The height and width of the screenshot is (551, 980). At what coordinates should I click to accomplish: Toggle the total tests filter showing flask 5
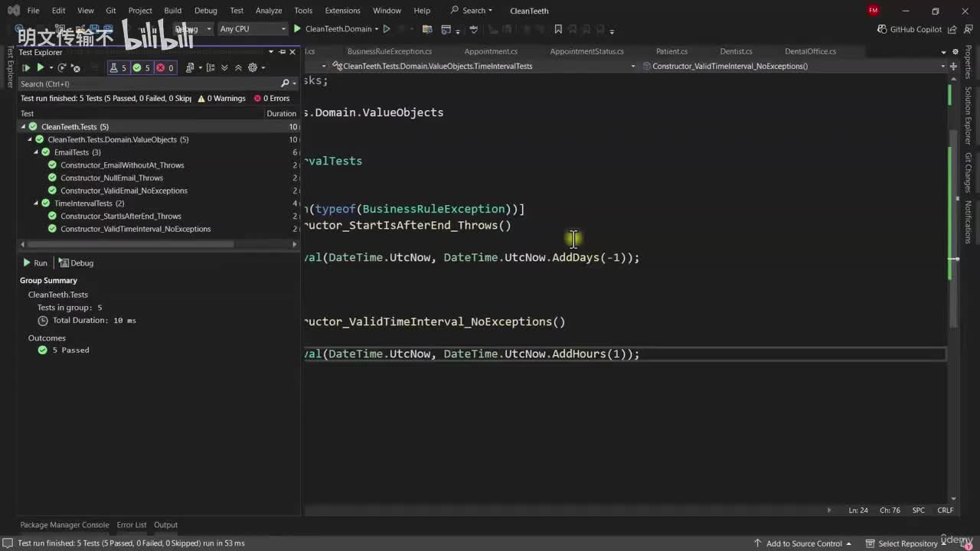(x=118, y=67)
